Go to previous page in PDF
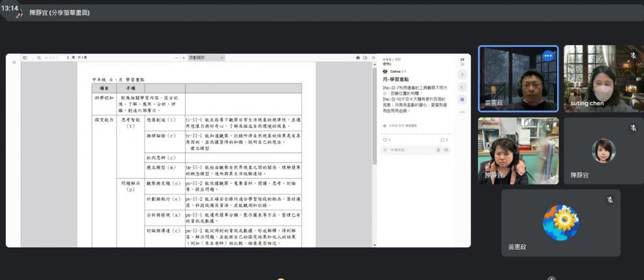Screen dimensions: 644x280 (x=47, y=58)
